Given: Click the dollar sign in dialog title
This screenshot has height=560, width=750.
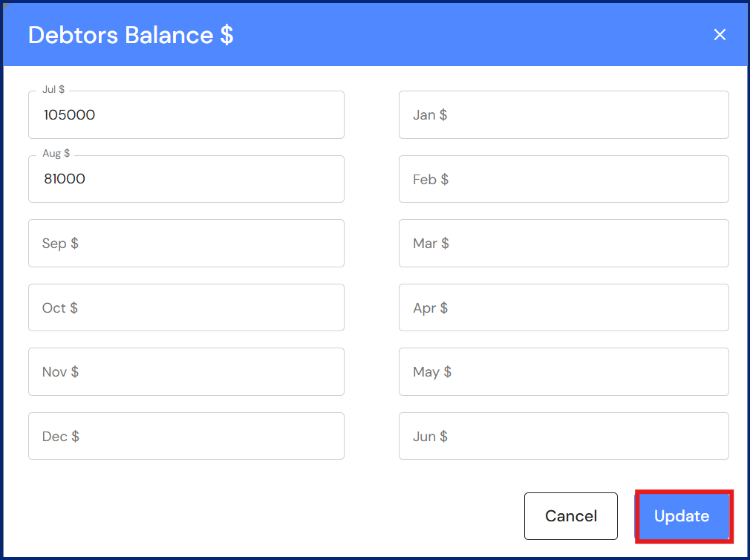Looking at the screenshot, I should (x=226, y=35).
